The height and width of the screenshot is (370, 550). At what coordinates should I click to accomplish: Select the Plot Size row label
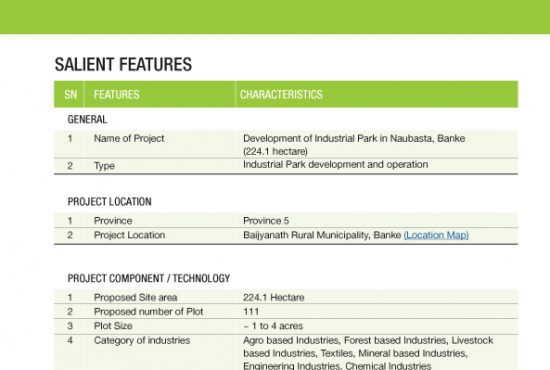coord(113,326)
